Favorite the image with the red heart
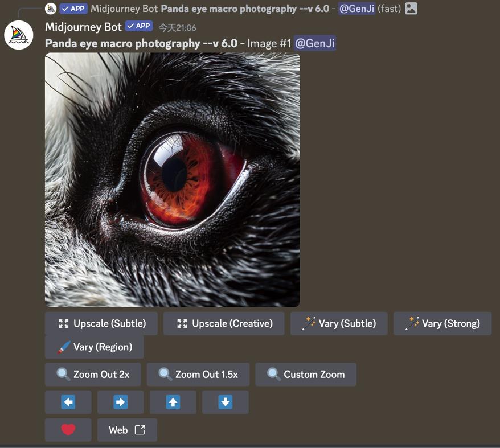 (x=68, y=430)
